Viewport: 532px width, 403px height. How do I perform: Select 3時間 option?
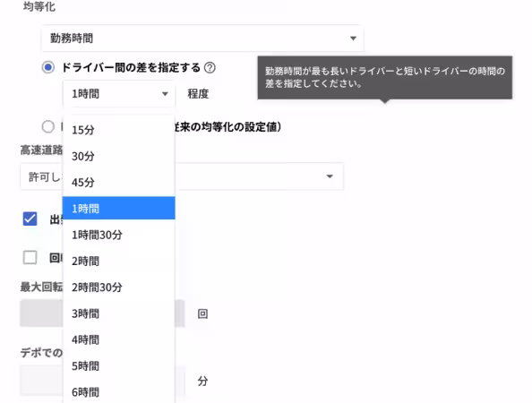(119, 313)
